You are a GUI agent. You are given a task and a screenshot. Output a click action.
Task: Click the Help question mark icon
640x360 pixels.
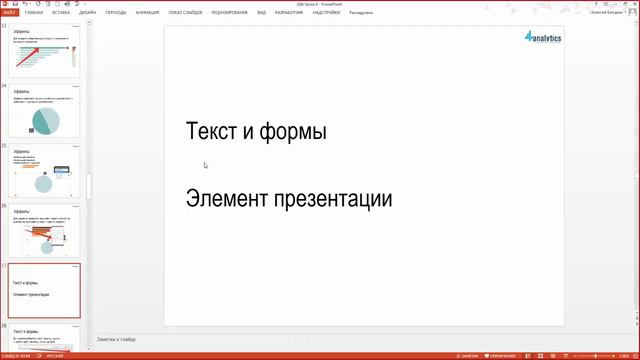coord(596,4)
